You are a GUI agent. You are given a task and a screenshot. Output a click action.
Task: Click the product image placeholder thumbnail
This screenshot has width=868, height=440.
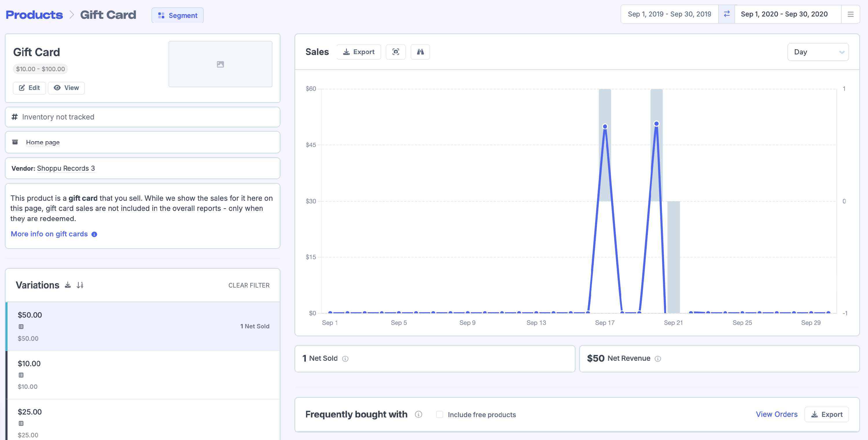[x=220, y=64]
